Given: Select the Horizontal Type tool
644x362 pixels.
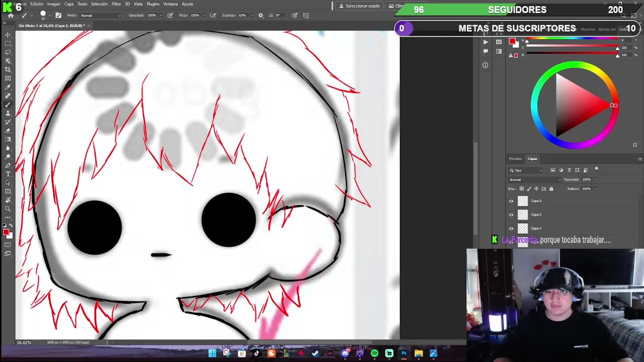Looking at the screenshot, I should (x=8, y=174).
